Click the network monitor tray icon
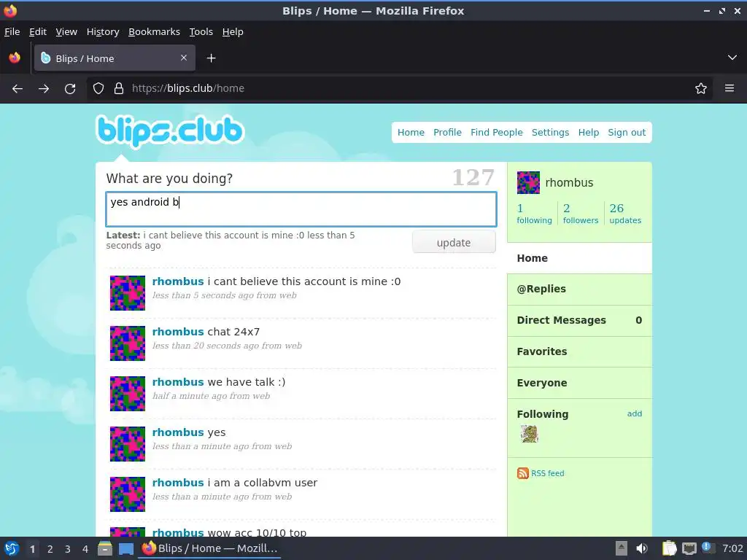The width and height of the screenshot is (747, 560). 689,548
